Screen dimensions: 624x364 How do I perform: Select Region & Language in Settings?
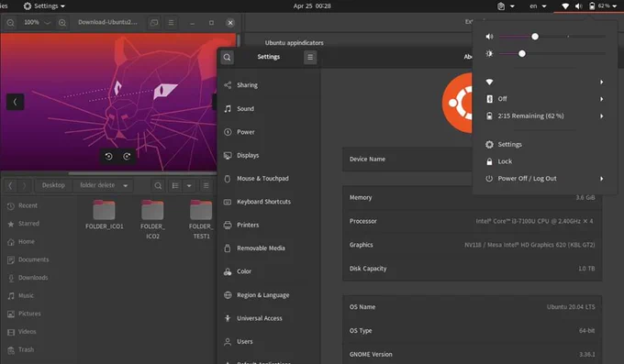point(269,295)
